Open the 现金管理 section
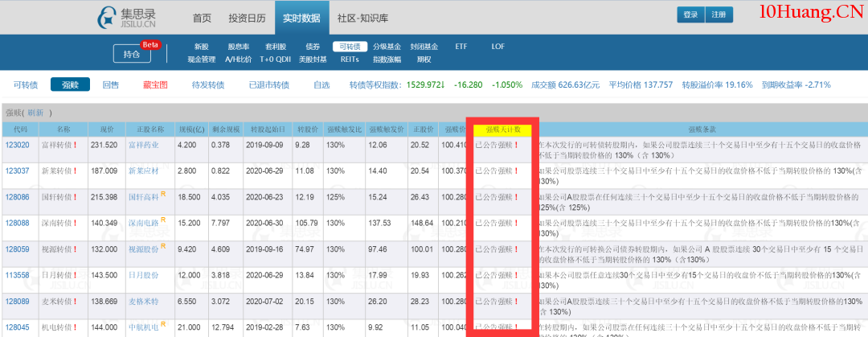868x337 pixels. [x=202, y=60]
